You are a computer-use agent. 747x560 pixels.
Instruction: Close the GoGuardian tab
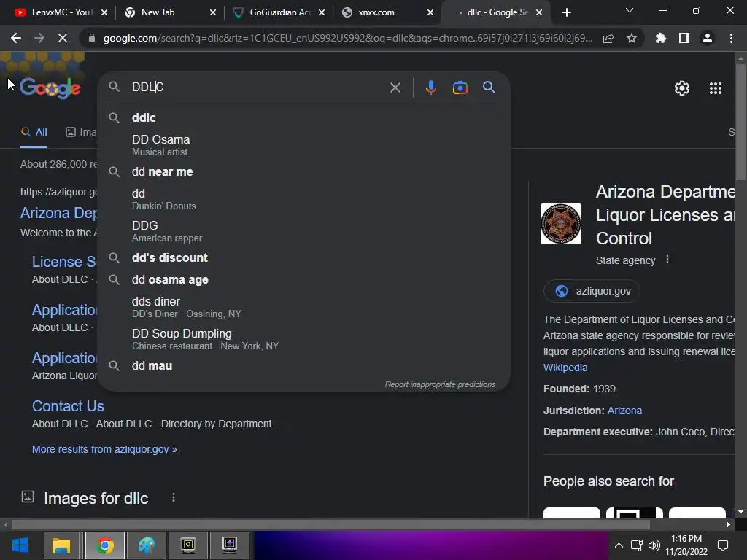coord(322,12)
